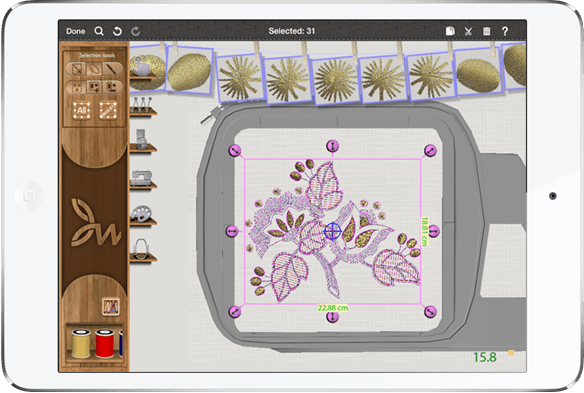Open the embroidery hoop shelf icon
The width and height of the screenshot is (584, 393).
click(142, 250)
